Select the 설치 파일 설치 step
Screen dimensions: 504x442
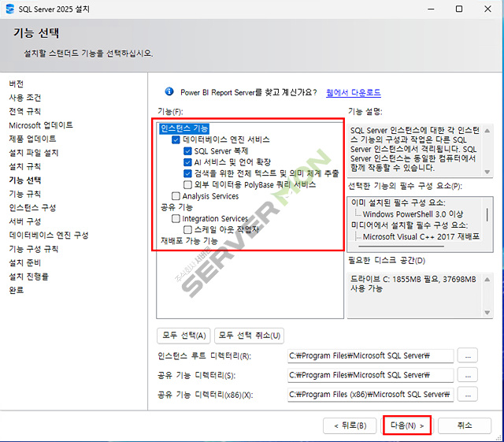coord(34,153)
